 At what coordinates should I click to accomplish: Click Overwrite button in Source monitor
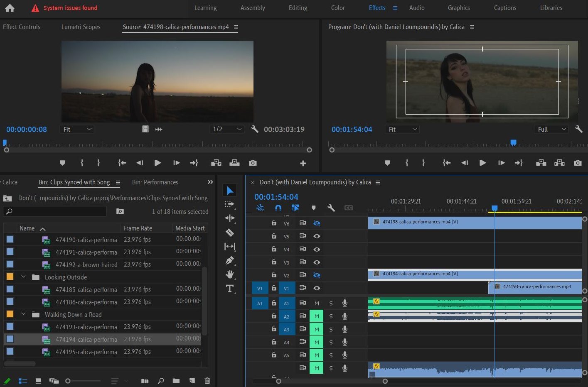(234, 163)
